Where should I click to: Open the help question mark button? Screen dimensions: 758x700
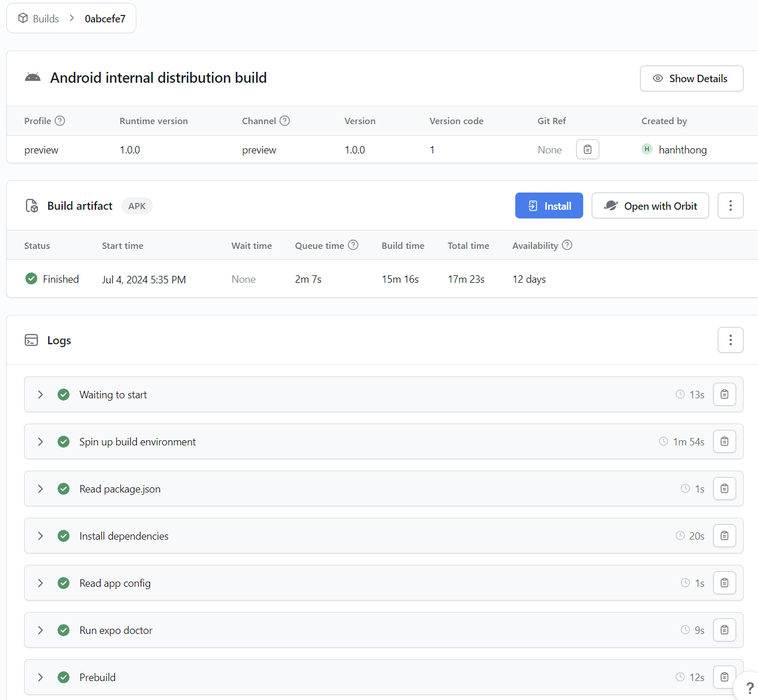click(x=749, y=687)
